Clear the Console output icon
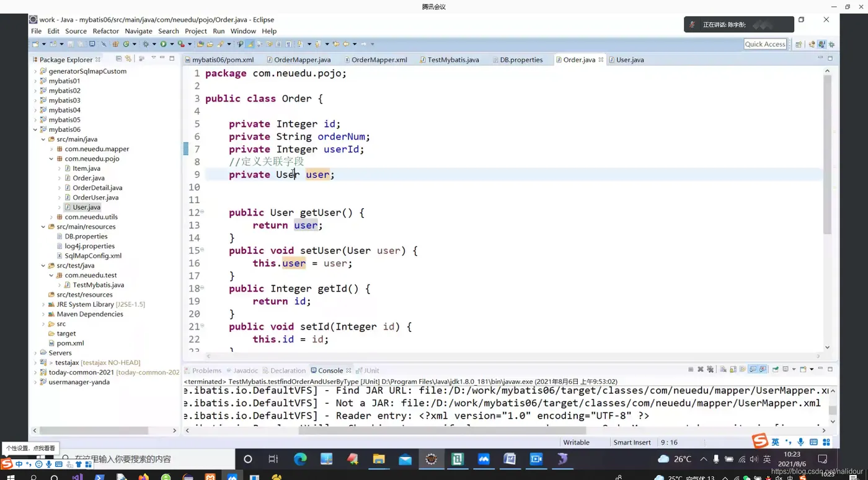This screenshot has height=480, width=868. click(723, 369)
